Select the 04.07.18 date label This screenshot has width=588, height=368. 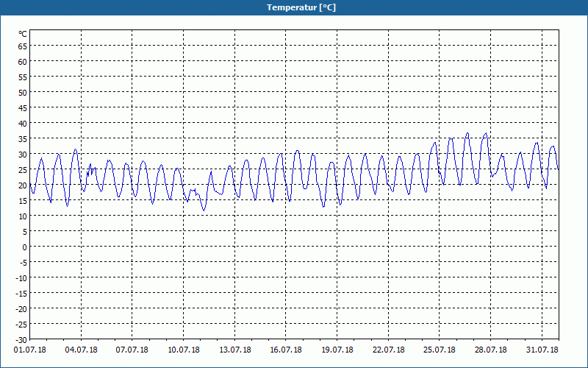point(81,350)
